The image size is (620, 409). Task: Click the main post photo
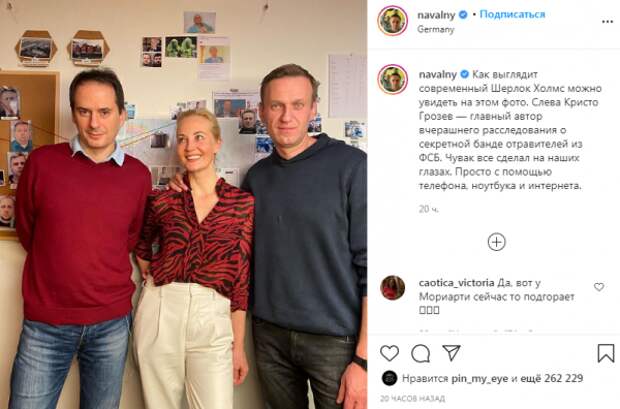(x=183, y=204)
